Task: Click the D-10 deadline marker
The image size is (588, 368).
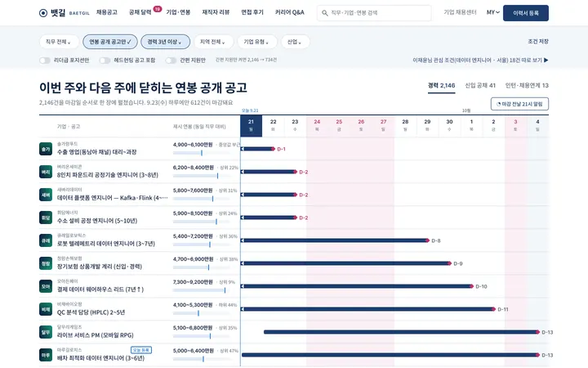Action: 471,286
